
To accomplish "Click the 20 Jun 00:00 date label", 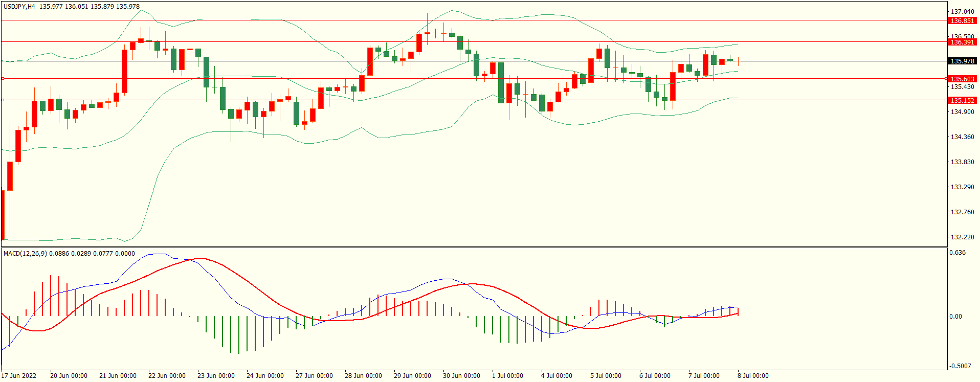I will pyautogui.click(x=69, y=376).
